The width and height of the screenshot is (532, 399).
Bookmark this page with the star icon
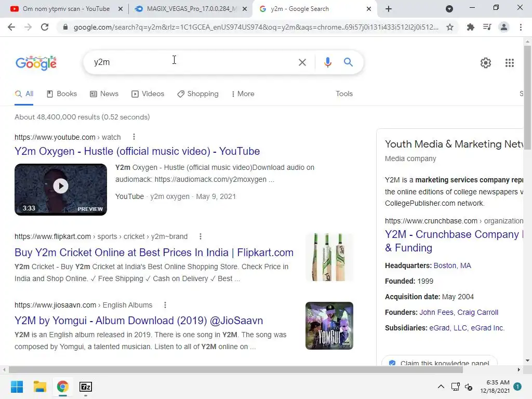(x=450, y=27)
